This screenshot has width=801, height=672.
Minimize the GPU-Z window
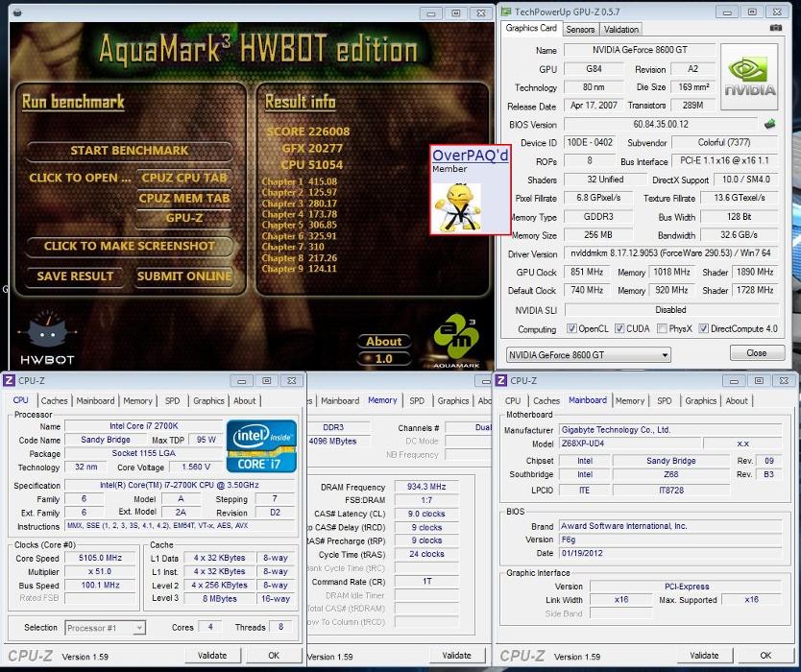(727, 12)
